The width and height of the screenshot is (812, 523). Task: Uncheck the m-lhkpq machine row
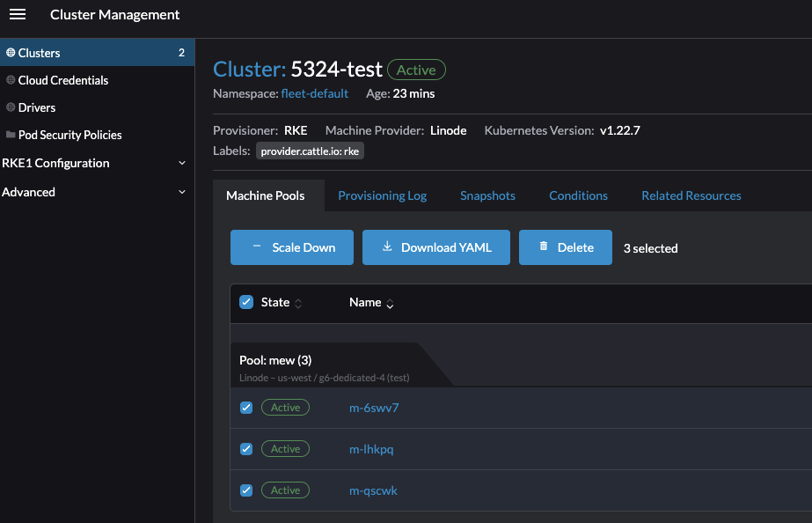[246, 448]
